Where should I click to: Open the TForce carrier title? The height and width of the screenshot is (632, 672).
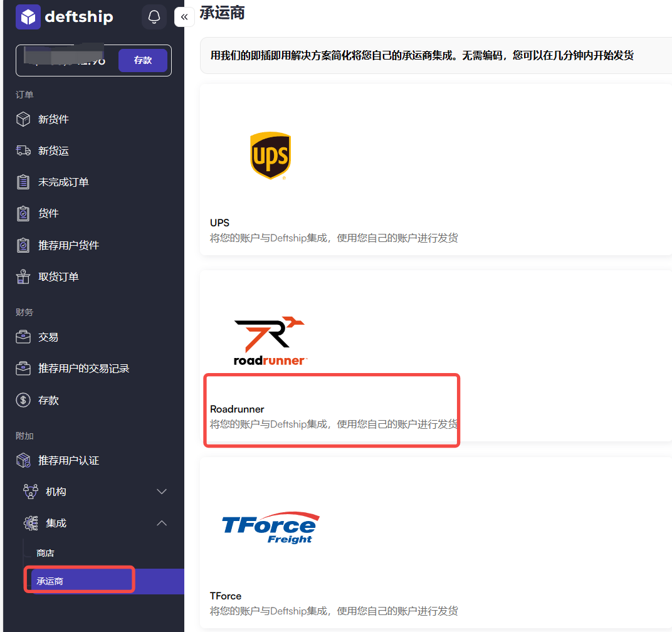226,596
